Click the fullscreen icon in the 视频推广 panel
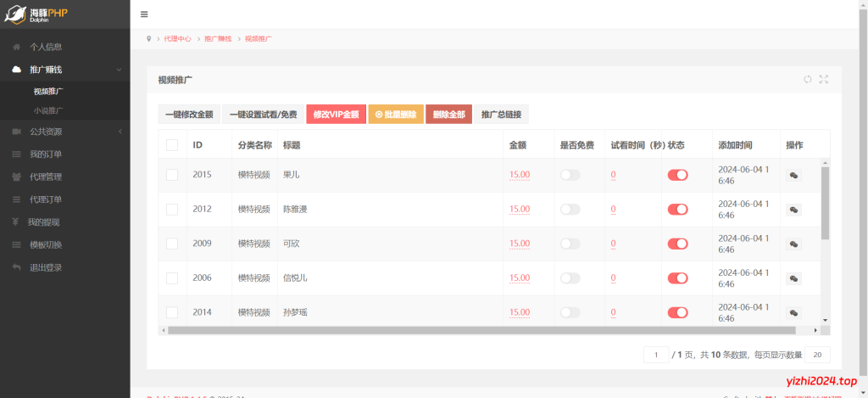The width and height of the screenshot is (868, 398). click(823, 80)
